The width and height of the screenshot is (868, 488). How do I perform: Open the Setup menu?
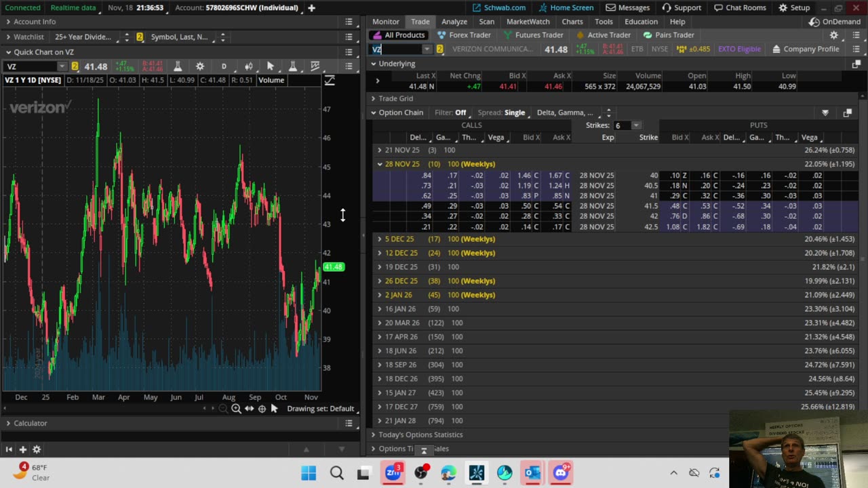[x=794, y=7]
